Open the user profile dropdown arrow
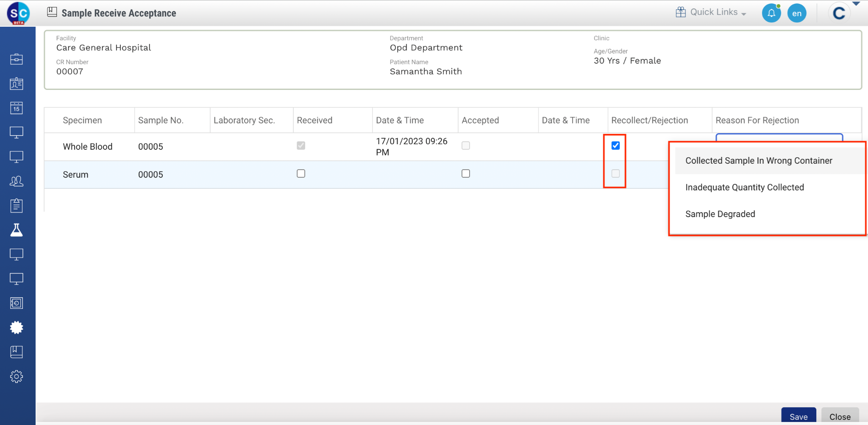 click(x=856, y=4)
